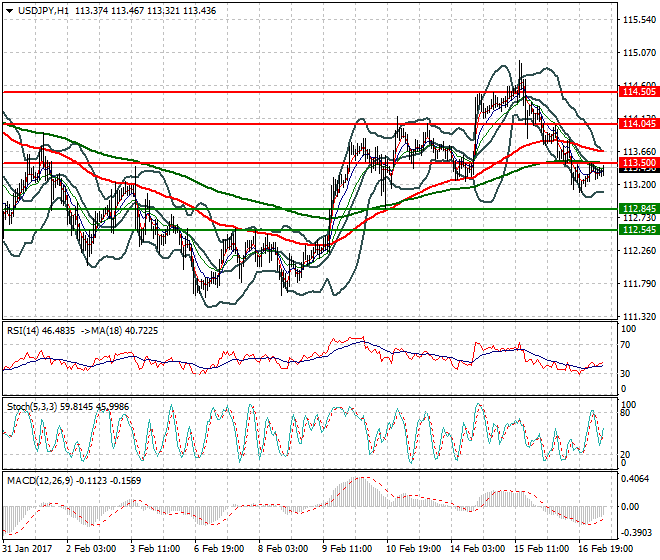Click the 113.500 red price level label
Screen dimensions: 660x560
click(x=639, y=163)
